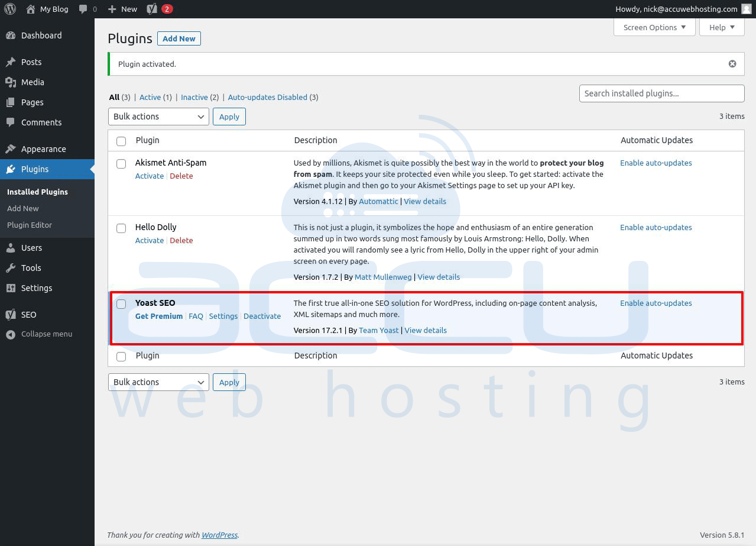Open Plugin Editor submenu item
The width and height of the screenshot is (756, 546).
click(x=30, y=225)
